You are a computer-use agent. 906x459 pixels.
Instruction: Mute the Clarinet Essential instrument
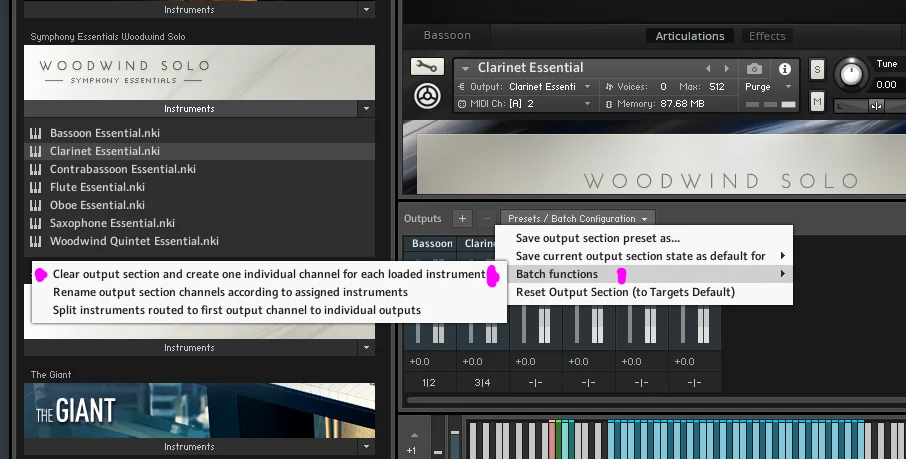coord(817,102)
